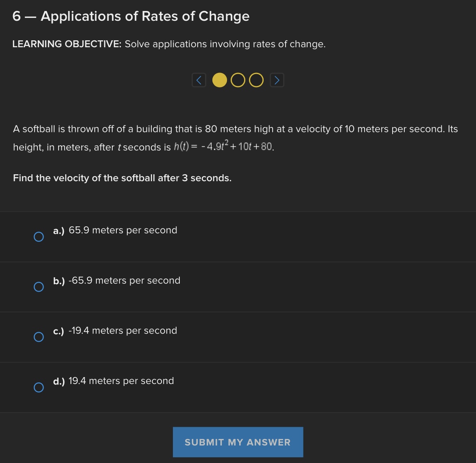Select the first filled yellow question dot
Screen dimensions: 476x463
point(220,80)
